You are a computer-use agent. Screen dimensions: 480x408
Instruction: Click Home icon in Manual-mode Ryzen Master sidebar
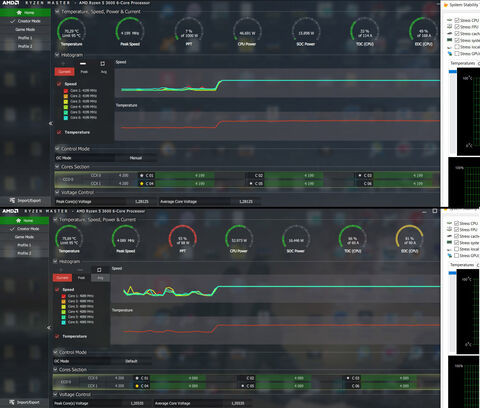click(x=19, y=12)
